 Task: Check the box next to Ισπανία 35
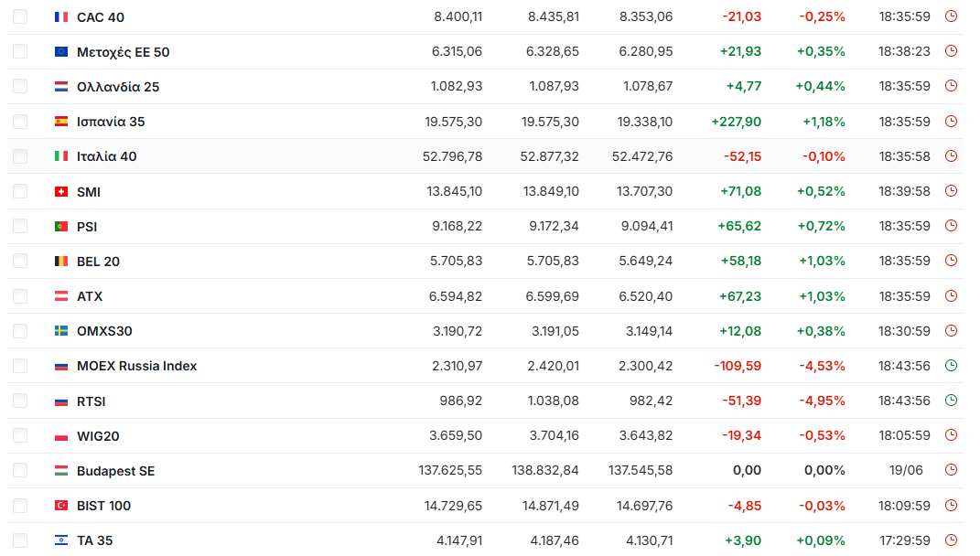click(20, 122)
